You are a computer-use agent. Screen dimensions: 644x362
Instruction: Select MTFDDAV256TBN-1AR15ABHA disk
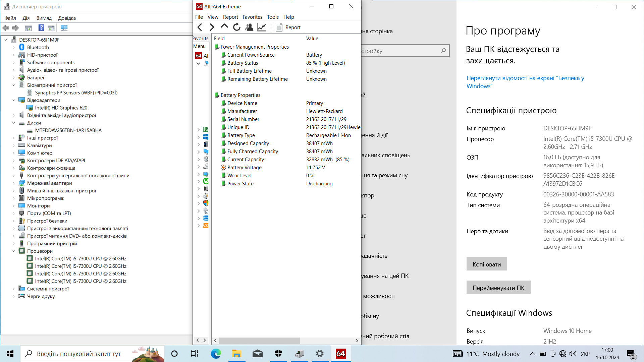point(68,130)
